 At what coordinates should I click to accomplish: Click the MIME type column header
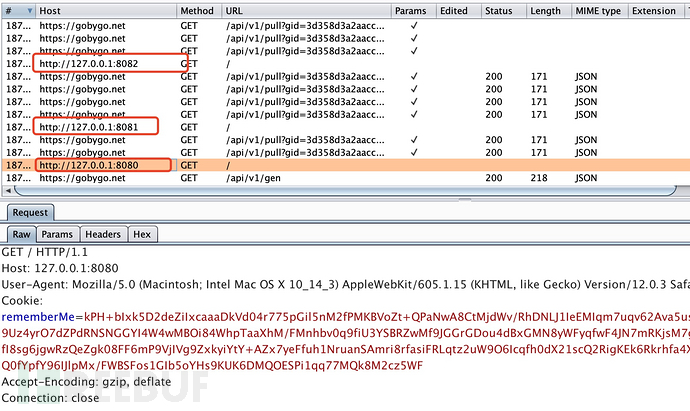pos(598,10)
